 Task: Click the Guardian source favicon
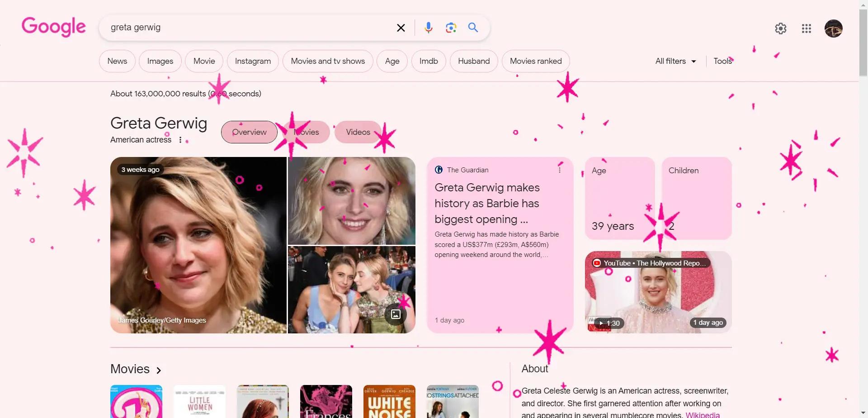(439, 170)
